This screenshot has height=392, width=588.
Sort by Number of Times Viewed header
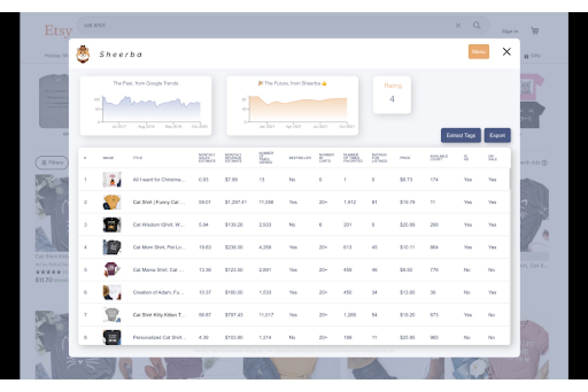(x=266, y=158)
